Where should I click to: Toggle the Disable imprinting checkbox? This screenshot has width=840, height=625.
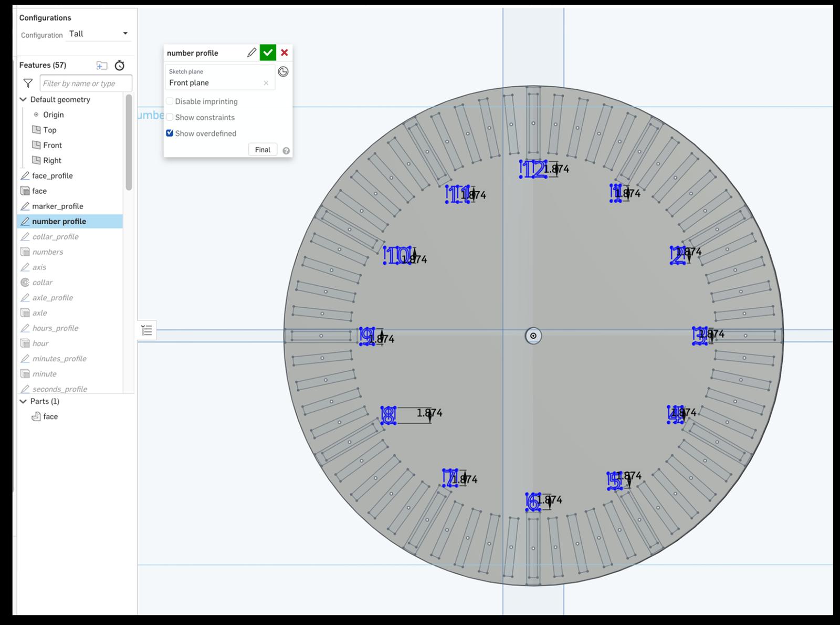[x=170, y=101]
